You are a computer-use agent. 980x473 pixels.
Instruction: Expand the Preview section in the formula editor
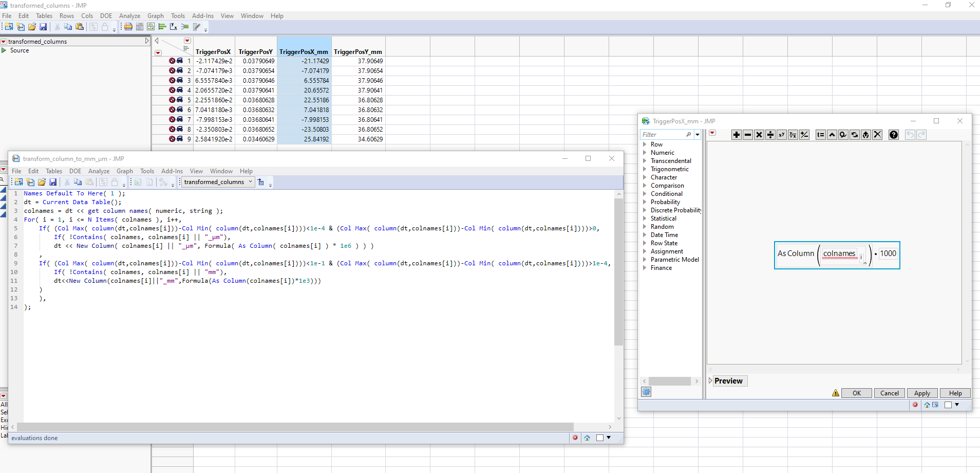click(710, 380)
